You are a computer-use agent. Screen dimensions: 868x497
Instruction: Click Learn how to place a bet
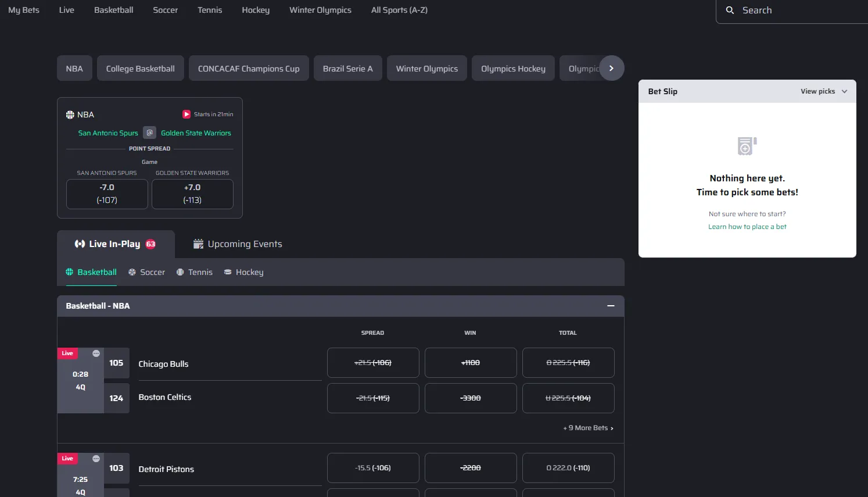(x=747, y=227)
